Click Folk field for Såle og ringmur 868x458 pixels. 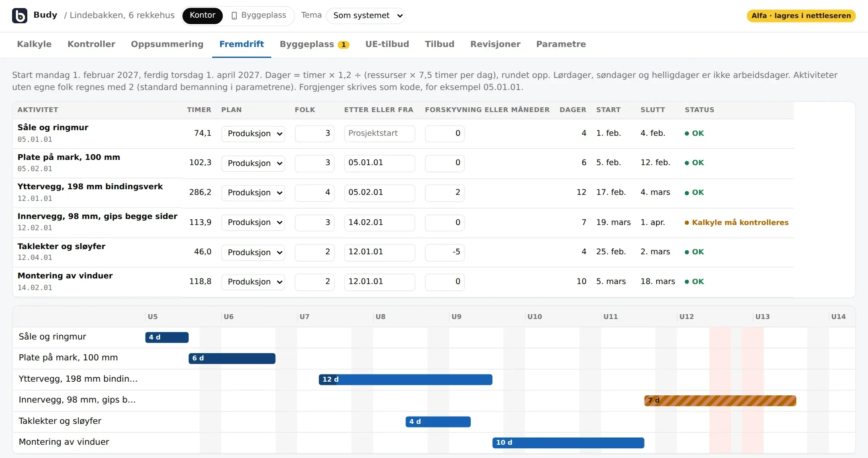[x=315, y=134]
